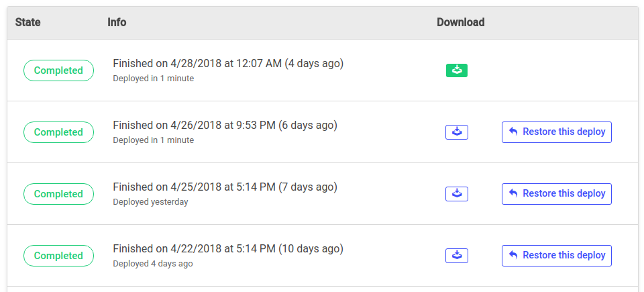Restore the deploy finished on 4/26/2018
Viewport: 644px width, 292px height.
click(x=556, y=132)
